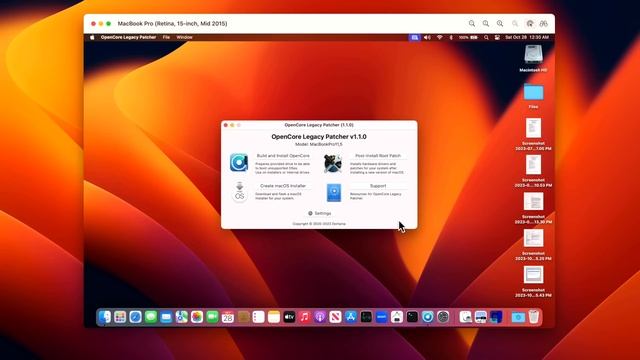Open Control Center from the menu bar
The height and width of the screenshot is (360, 640).
click(497, 37)
